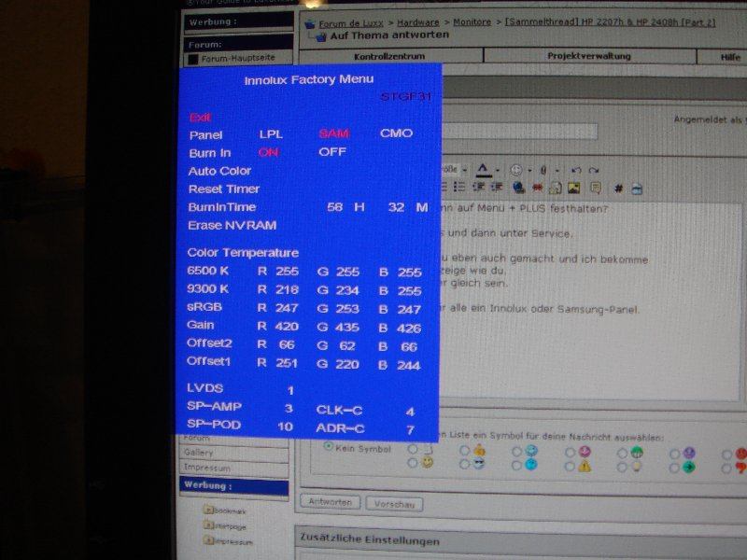This screenshot has height=560, width=747.
Task: Click the title input field above toolbar
Action: point(519,132)
